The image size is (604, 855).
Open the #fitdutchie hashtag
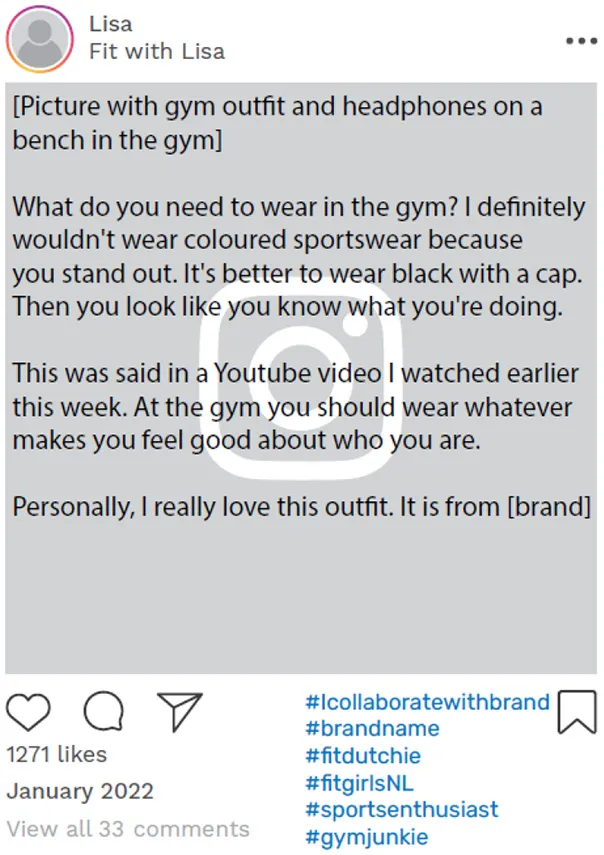[363, 756]
